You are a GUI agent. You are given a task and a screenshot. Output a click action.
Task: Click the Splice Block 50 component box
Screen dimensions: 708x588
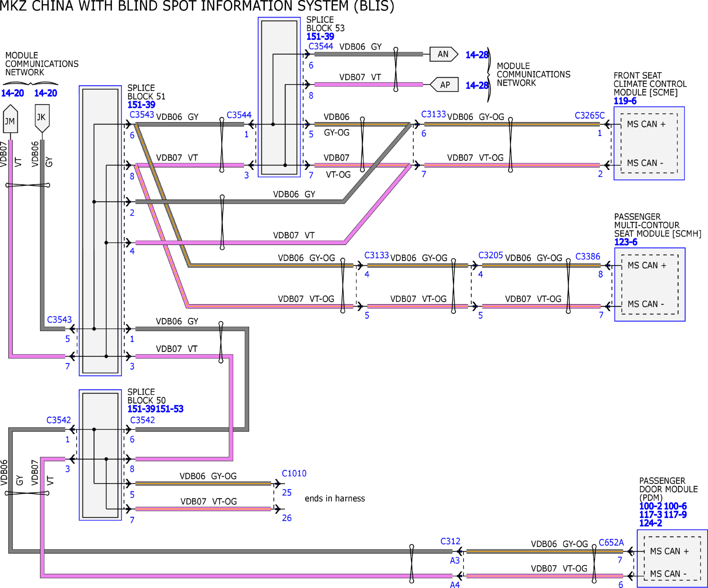click(100, 455)
